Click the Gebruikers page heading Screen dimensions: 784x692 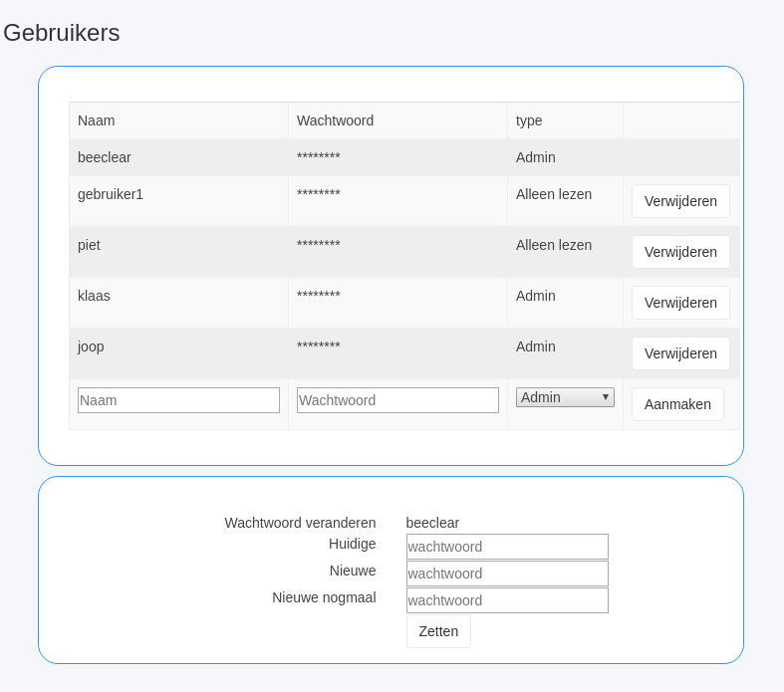pyautogui.click(x=62, y=33)
